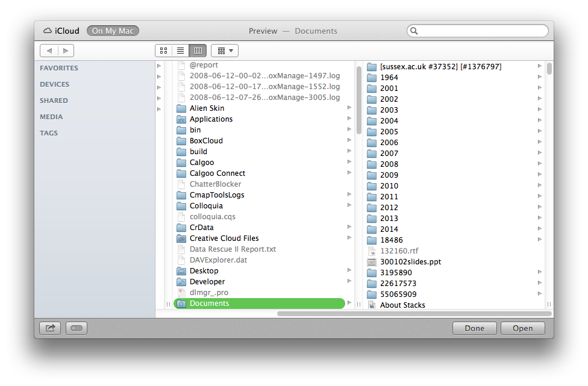Go back with the left arrow button
The height and width of the screenshot is (386, 588).
[x=49, y=51]
